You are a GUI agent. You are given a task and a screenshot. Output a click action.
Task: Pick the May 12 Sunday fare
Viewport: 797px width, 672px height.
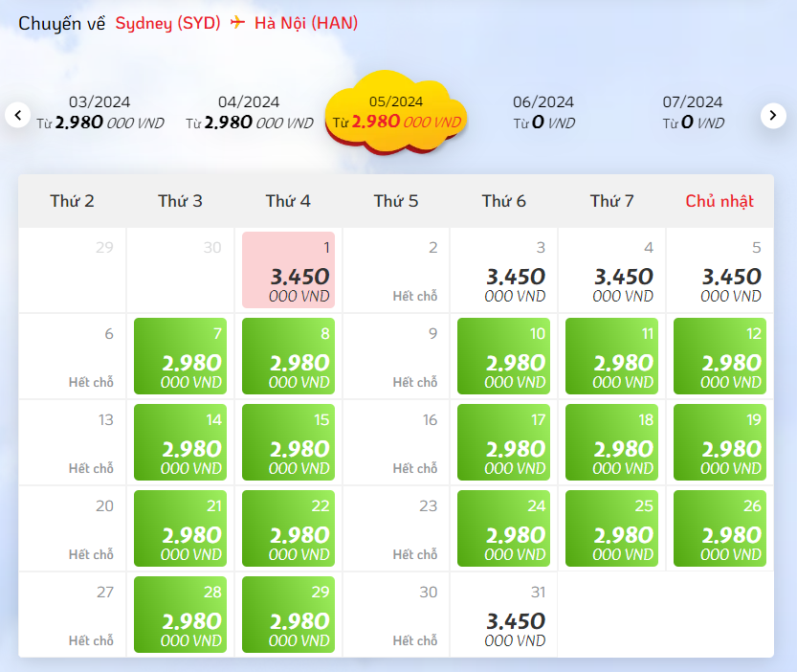720,356
